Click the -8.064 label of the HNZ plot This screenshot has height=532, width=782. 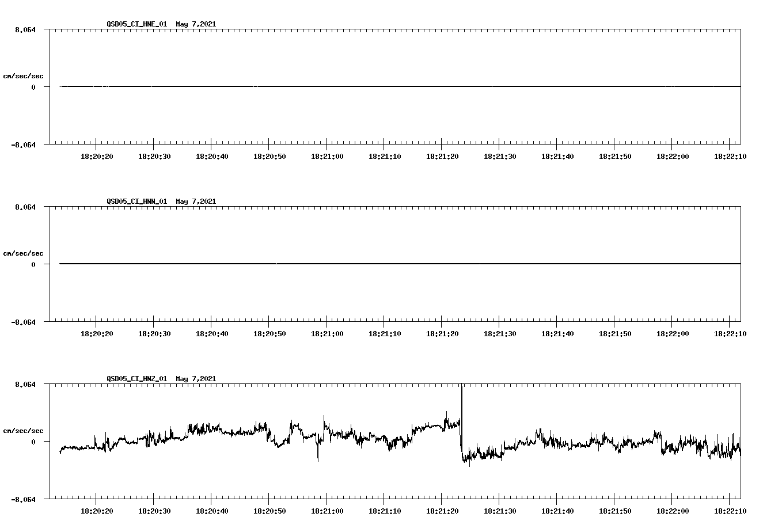point(22,501)
